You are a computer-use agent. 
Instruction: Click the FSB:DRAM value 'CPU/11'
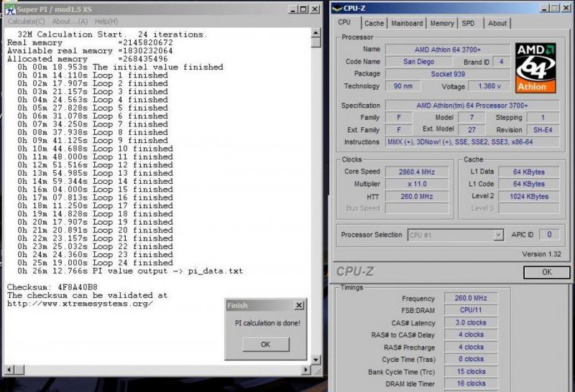(x=471, y=310)
